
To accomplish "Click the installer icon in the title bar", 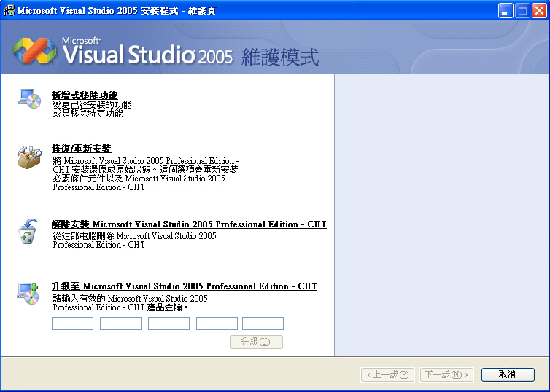I will click(x=9, y=10).
